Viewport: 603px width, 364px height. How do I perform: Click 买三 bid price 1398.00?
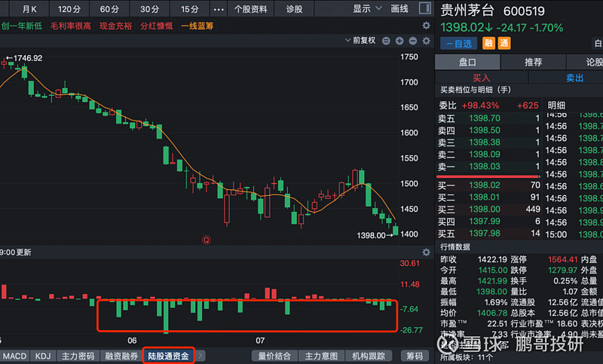tap(484, 210)
